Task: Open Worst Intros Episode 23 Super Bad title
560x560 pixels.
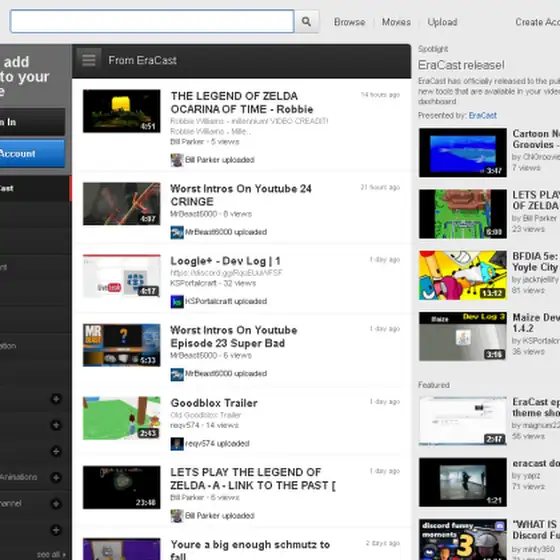Action: click(x=234, y=336)
